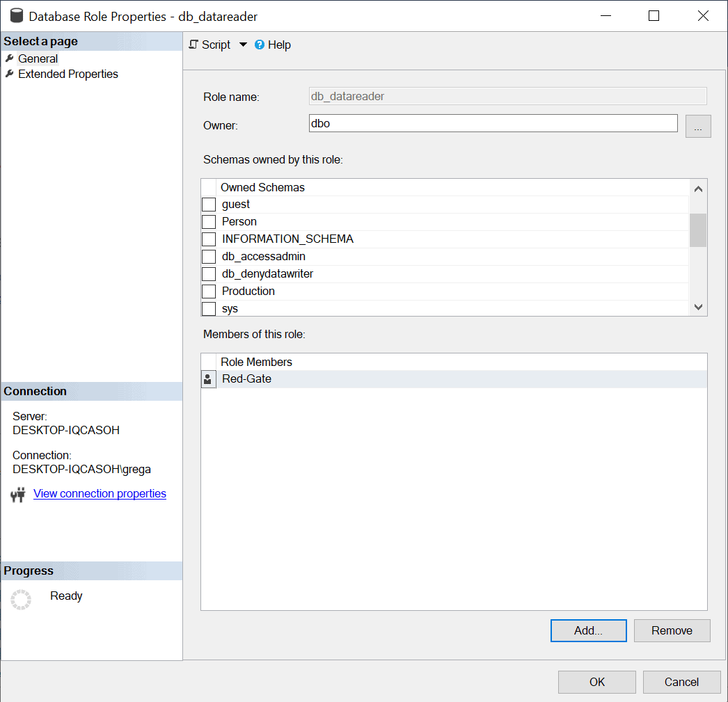This screenshot has width=728, height=702.
Task: Click the Role name field
Action: point(507,96)
